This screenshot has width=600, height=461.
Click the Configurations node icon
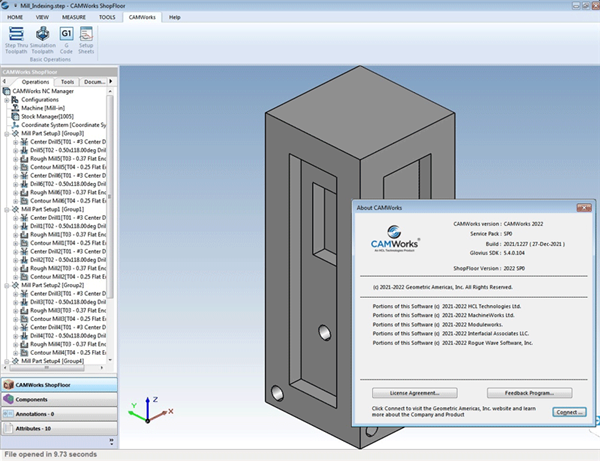[15, 99]
